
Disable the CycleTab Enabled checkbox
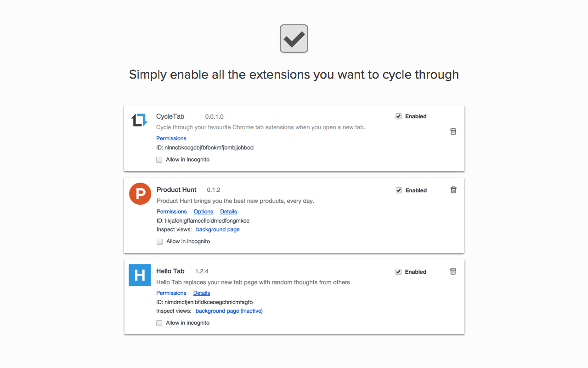(x=399, y=116)
